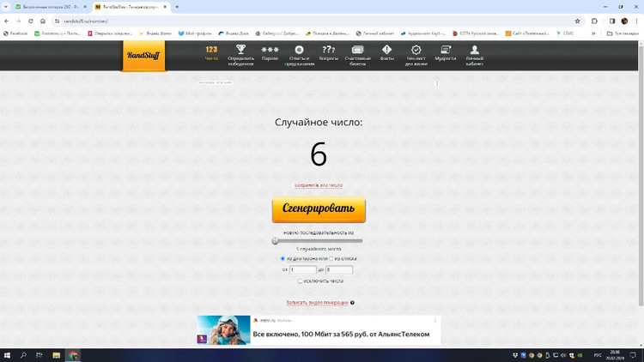Open a new browser tab
The height and width of the screenshot is (362, 644).
point(177,7)
